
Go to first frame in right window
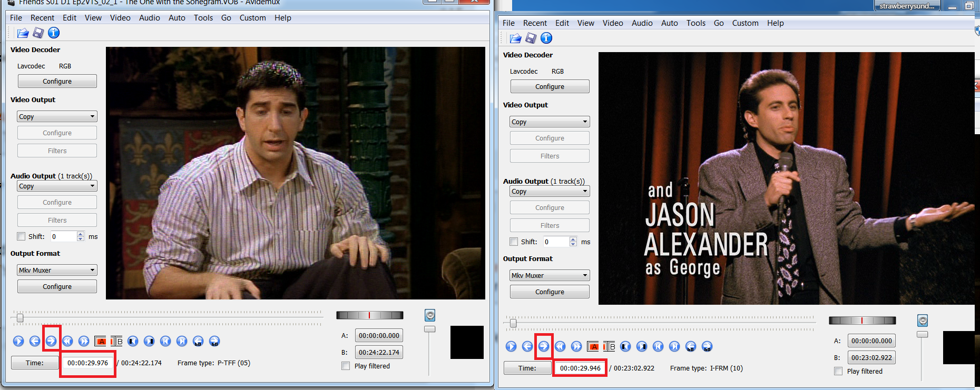(x=658, y=346)
